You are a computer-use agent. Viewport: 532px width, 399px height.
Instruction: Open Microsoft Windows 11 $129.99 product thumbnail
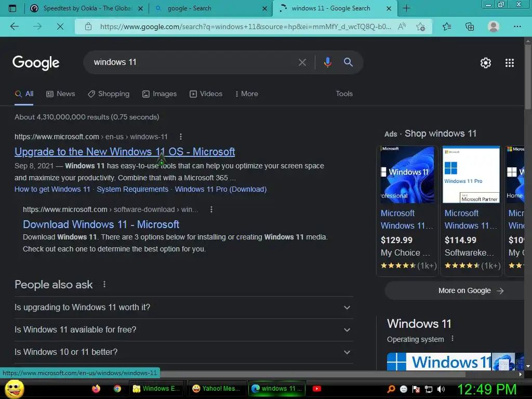[x=407, y=175]
